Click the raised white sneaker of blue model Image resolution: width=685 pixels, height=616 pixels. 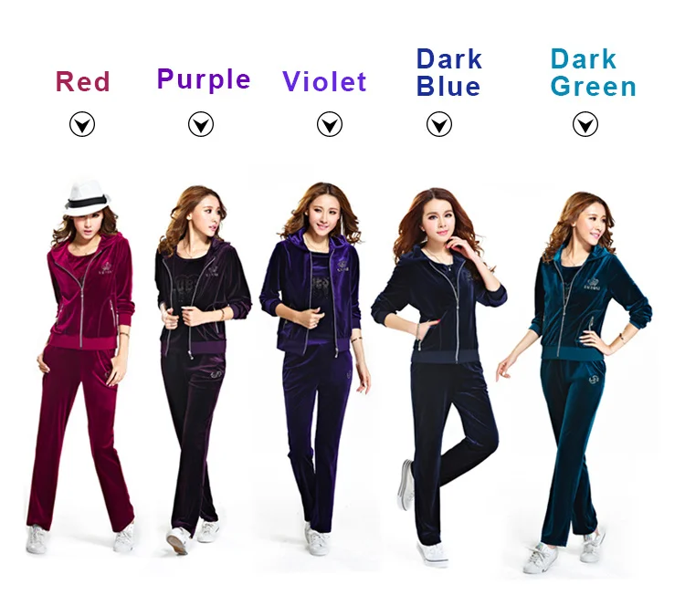[x=406, y=485]
